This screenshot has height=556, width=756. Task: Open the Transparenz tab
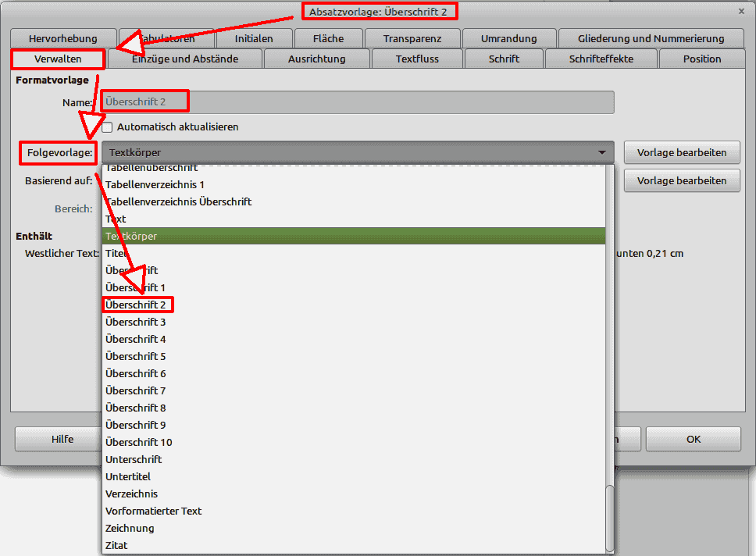(412, 38)
